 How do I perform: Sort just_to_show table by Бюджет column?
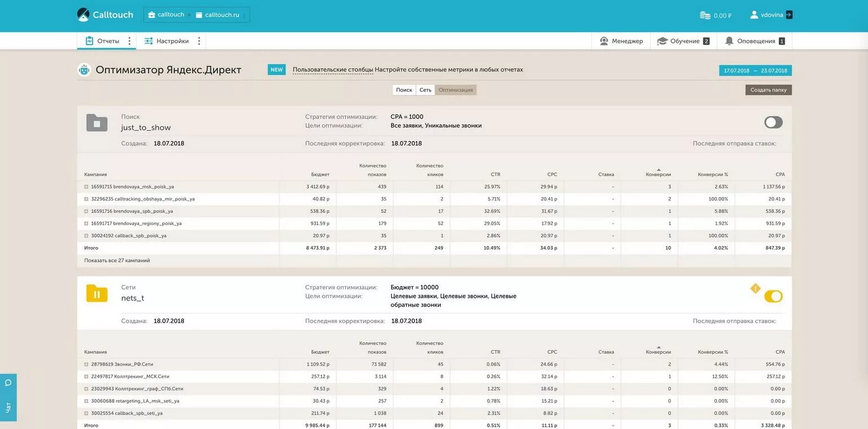pyautogui.click(x=320, y=175)
